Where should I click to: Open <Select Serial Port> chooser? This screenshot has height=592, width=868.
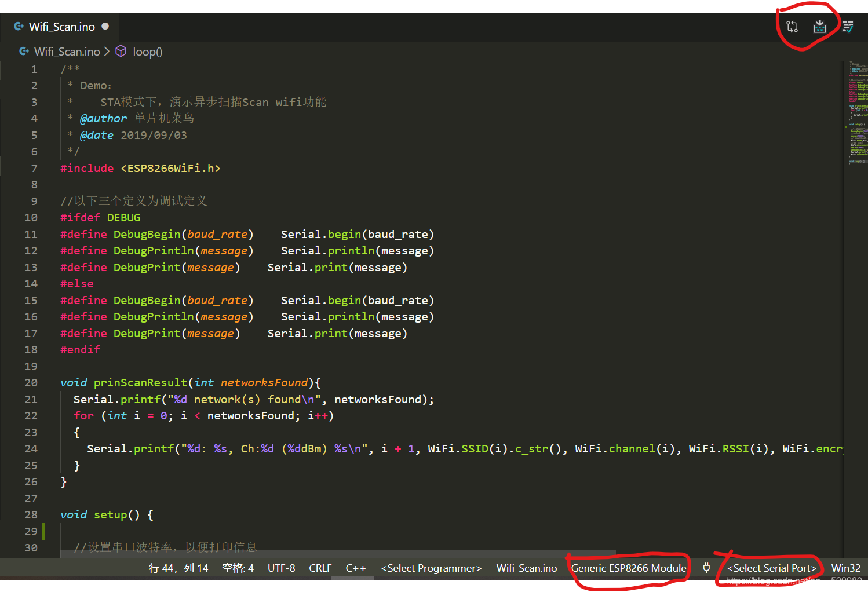(772, 568)
